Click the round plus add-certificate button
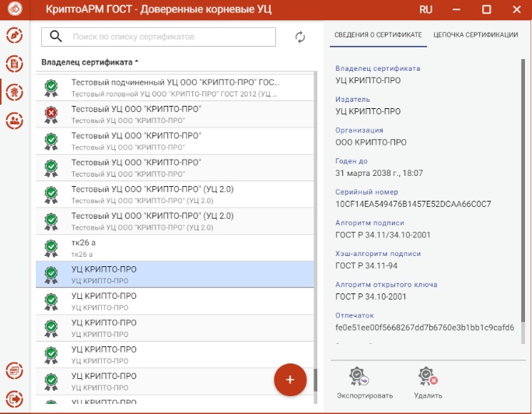The width and height of the screenshot is (532, 414). coord(290,380)
